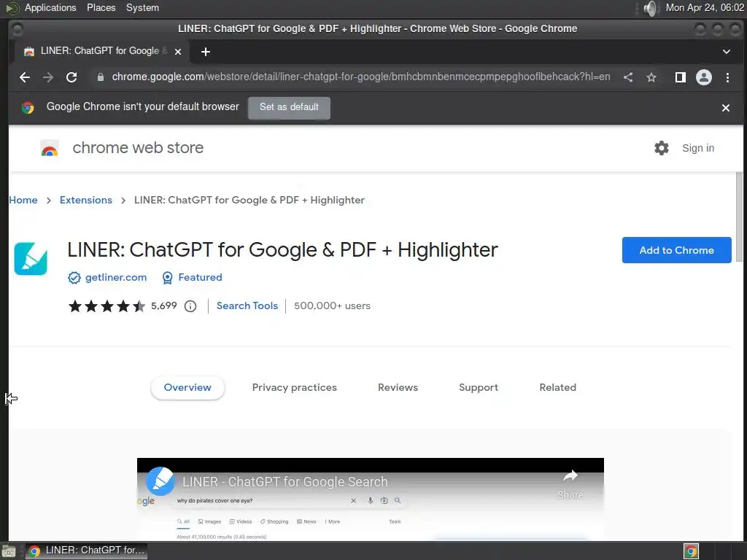Click the show desktop icon in bottom panel
The height and width of the screenshot is (560, 747).
(9, 551)
